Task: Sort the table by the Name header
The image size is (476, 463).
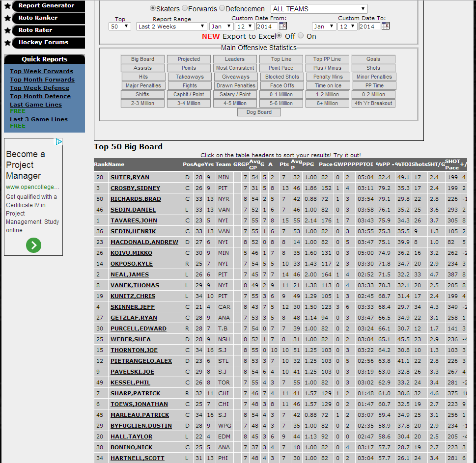Action: [116, 164]
